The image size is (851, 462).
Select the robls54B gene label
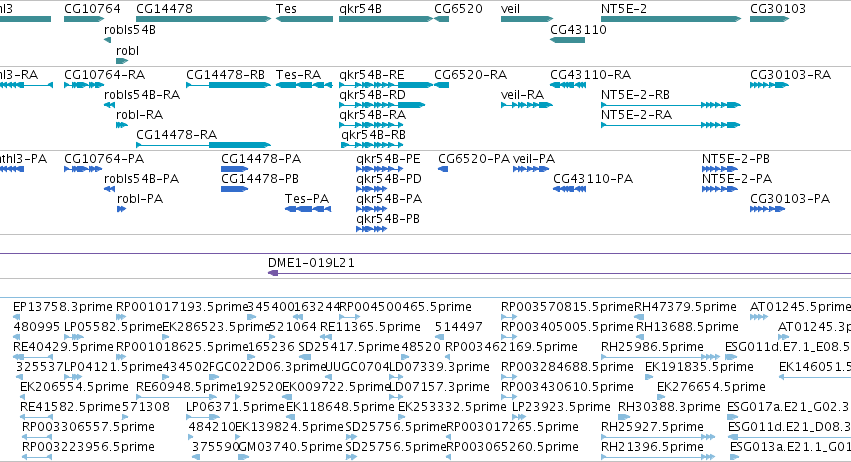click(x=130, y=30)
